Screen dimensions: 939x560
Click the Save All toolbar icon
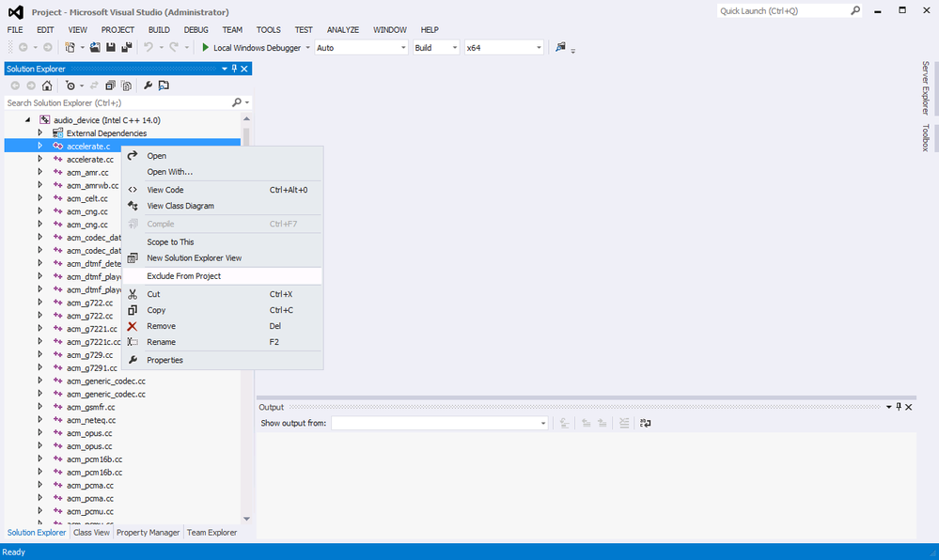(x=126, y=47)
